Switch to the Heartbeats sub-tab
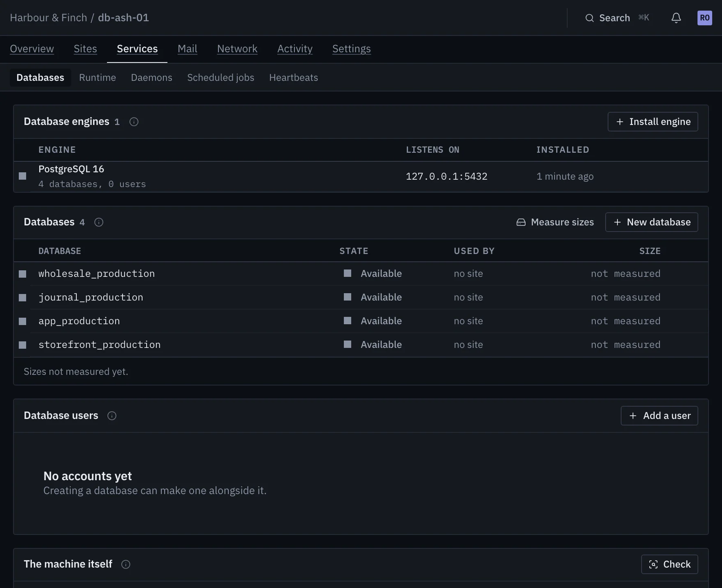Screen dimensions: 722x588 (x=294, y=78)
